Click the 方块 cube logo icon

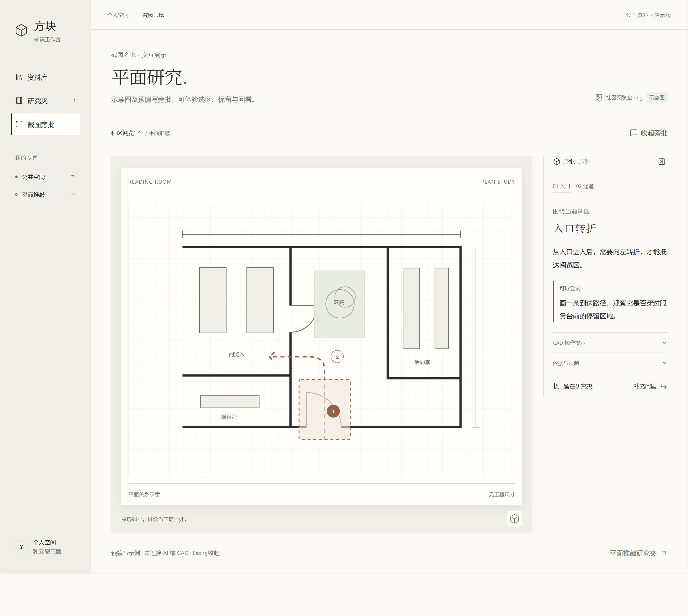pos(21,30)
